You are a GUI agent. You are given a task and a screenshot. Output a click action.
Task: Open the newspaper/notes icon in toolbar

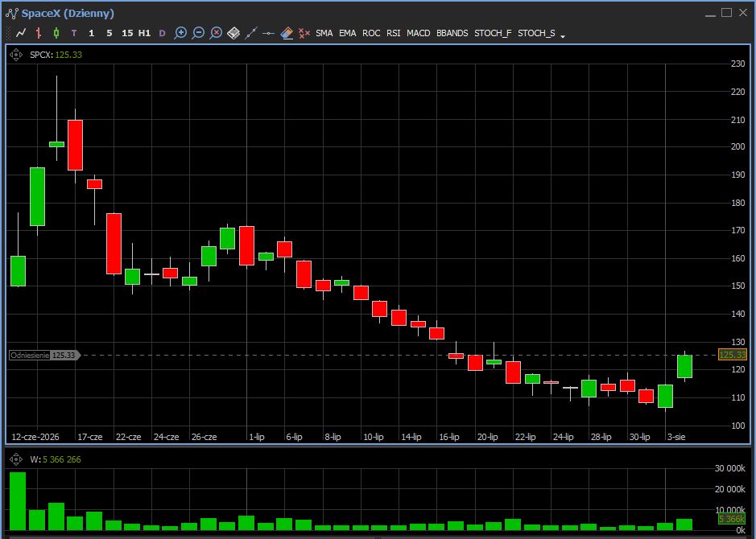(x=233, y=33)
